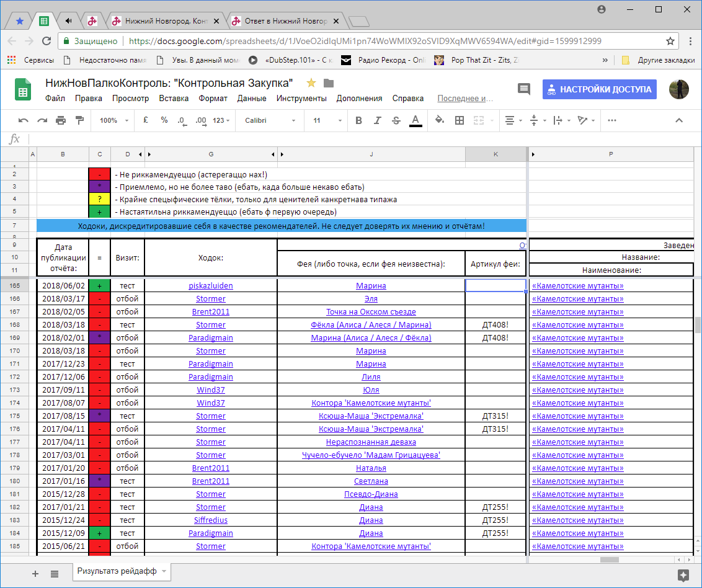
Task: Open the comments history icon
Action: pyautogui.click(x=524, y=89)
